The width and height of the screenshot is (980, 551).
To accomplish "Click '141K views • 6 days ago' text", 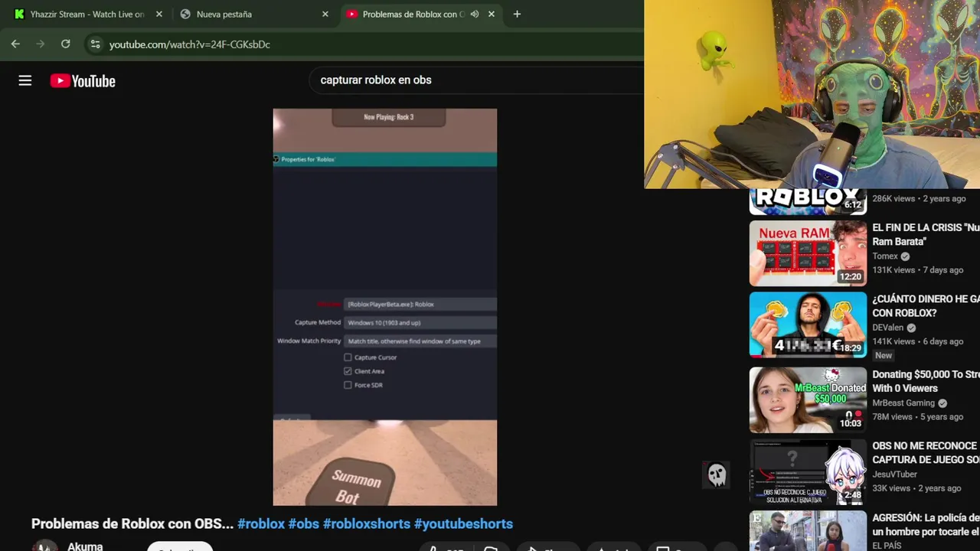I will tap(917, 341).
